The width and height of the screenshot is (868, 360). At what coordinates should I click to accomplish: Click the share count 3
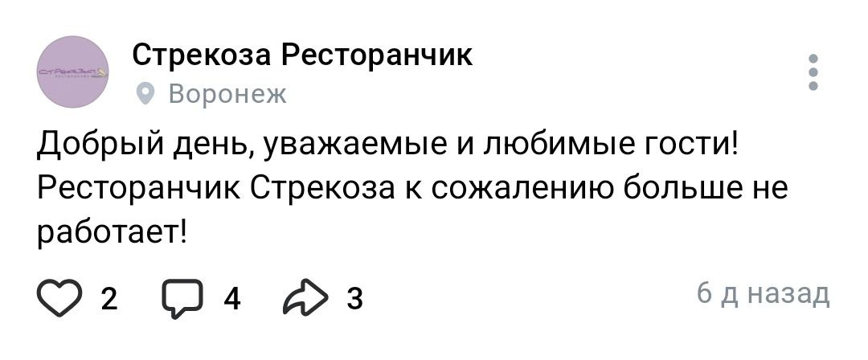(x=353, y=299)
